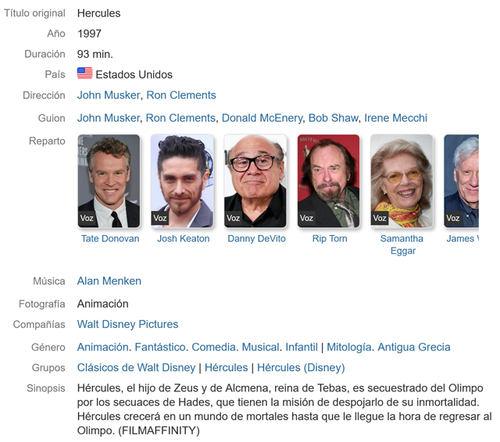Open Tate Donovan's cast photo
The height and width of the screenshot is (442, 500).
tap(109, 181)
